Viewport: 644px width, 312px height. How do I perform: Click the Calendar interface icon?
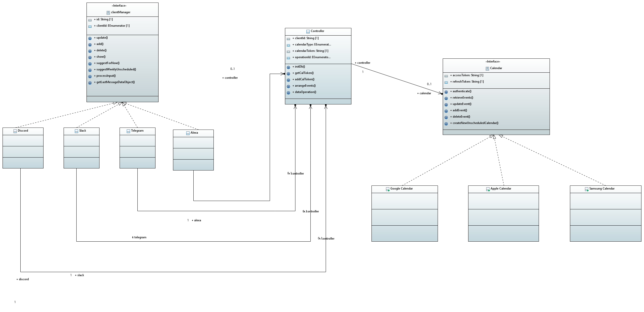point(487,68)
